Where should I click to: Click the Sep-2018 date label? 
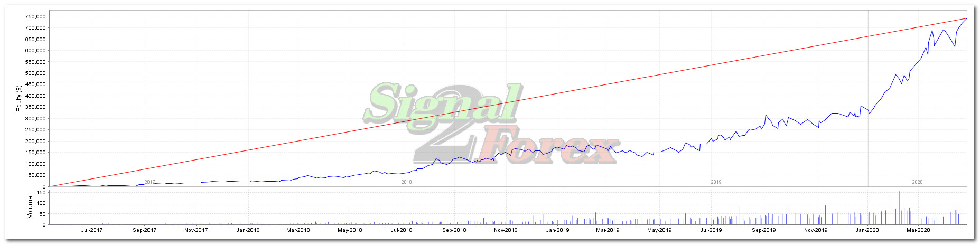(x=454, y=230)
